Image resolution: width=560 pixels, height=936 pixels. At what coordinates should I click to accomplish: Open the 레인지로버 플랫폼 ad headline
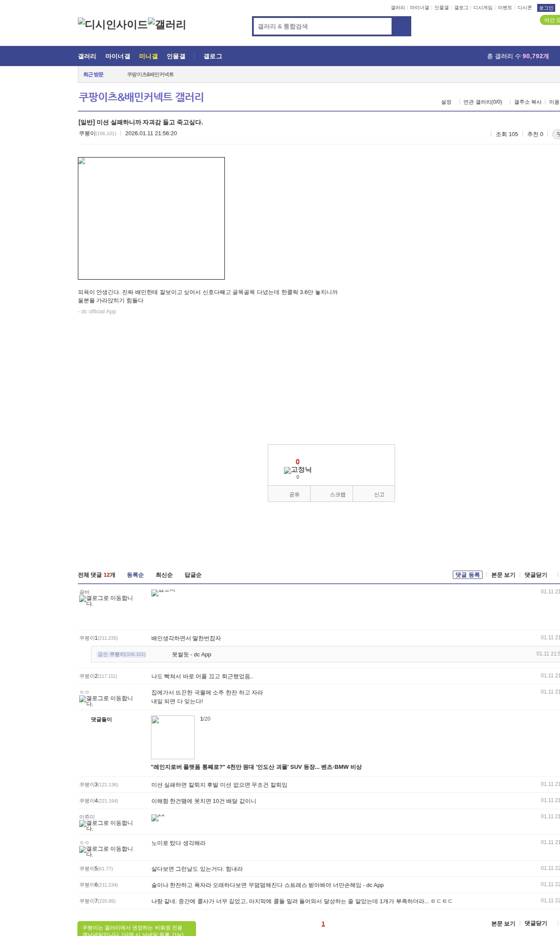[x=256, y=767]
